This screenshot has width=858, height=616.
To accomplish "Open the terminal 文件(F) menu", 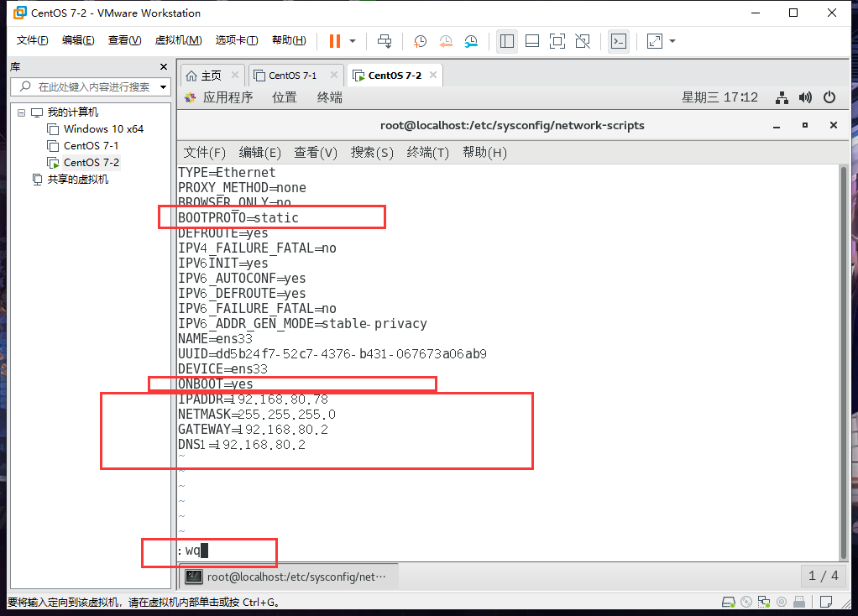I will 204,152.
